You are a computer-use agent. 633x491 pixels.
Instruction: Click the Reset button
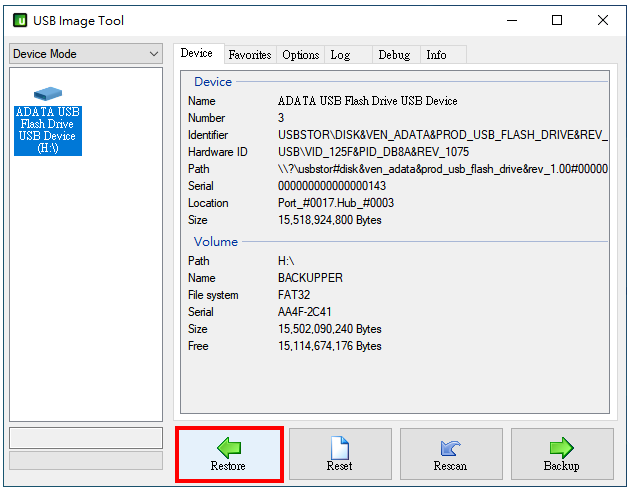340,454
